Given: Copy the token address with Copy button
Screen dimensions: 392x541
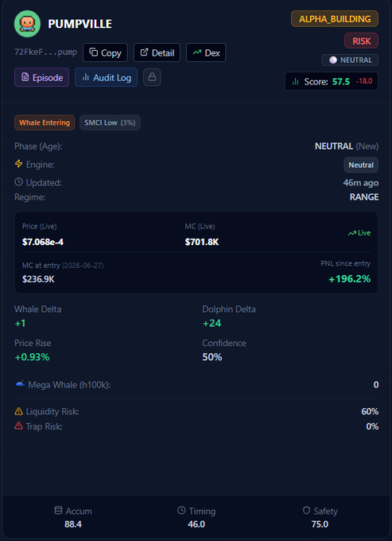Looking at the screenshot, I should [105, 53].
